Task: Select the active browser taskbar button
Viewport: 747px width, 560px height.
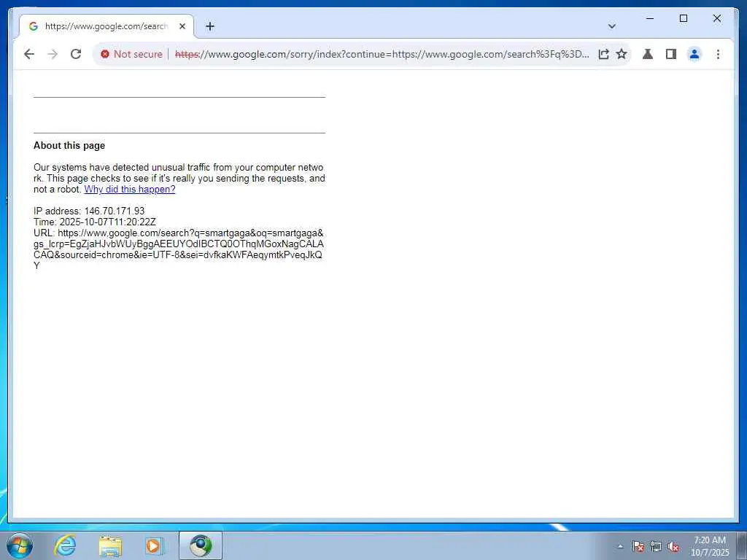Action: click(201, 545)
